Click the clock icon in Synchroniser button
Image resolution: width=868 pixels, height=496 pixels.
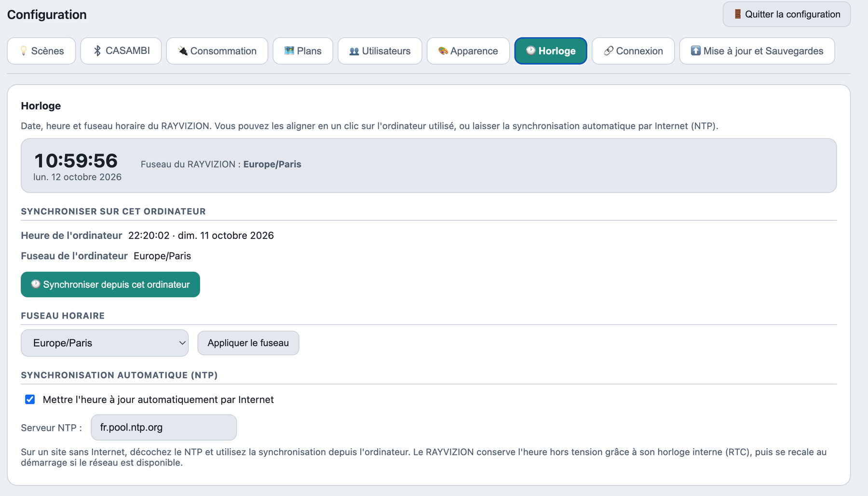tap(36, 284)
